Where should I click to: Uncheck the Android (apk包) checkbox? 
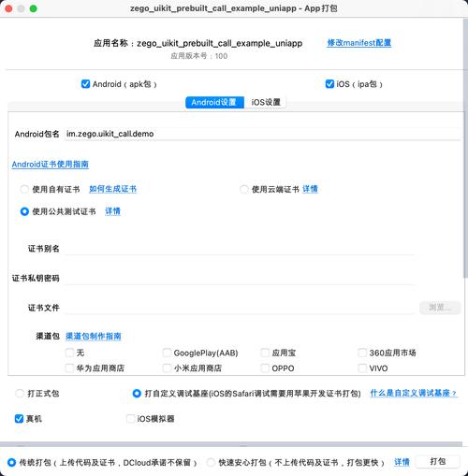(85, 84)
